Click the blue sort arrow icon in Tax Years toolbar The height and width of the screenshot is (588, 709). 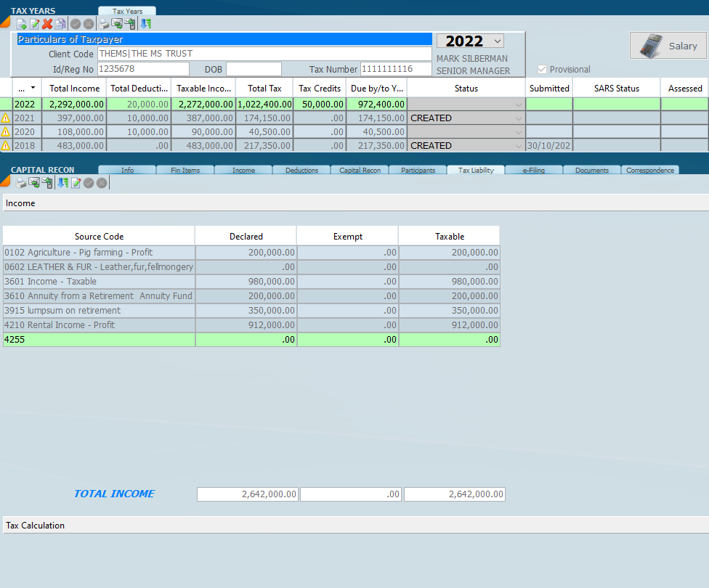tap(146, 24)
